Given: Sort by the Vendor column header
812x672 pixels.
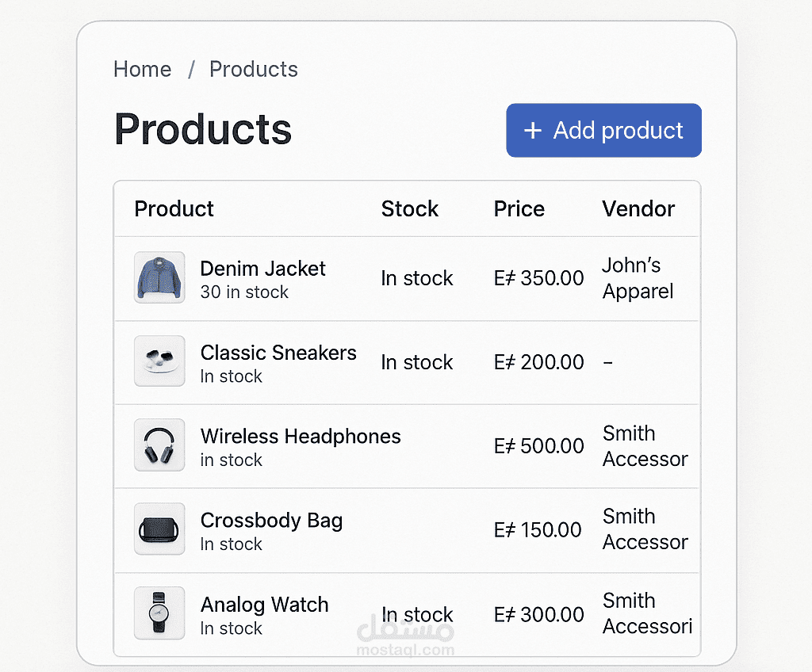Looking at the screenshot, I should click(638, 209).
